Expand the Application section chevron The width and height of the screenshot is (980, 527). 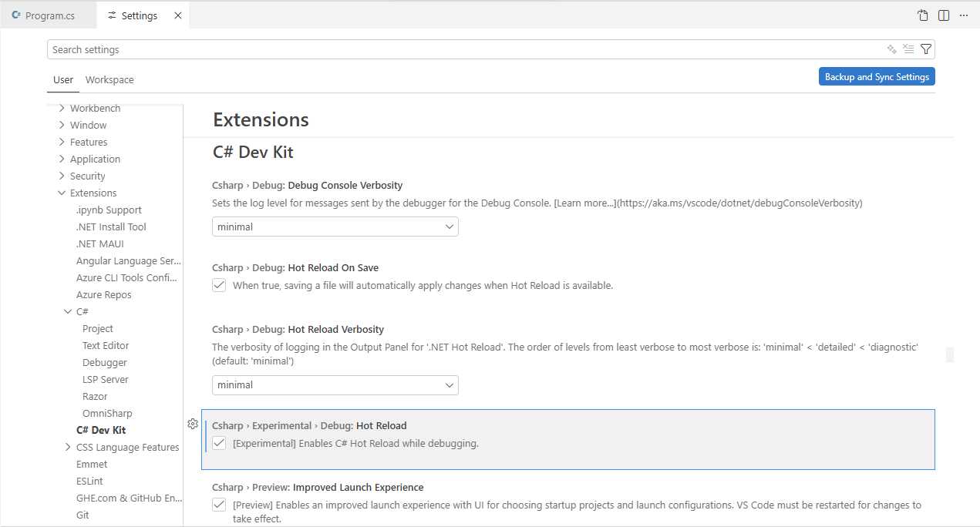[x=62, y=159]
